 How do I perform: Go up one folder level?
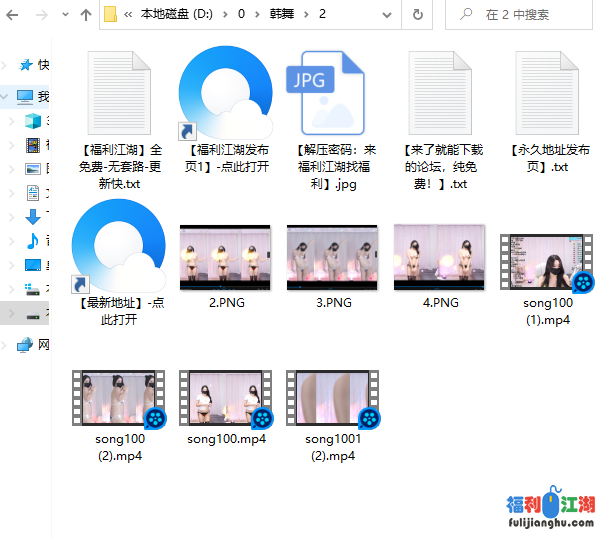point(85,15)
